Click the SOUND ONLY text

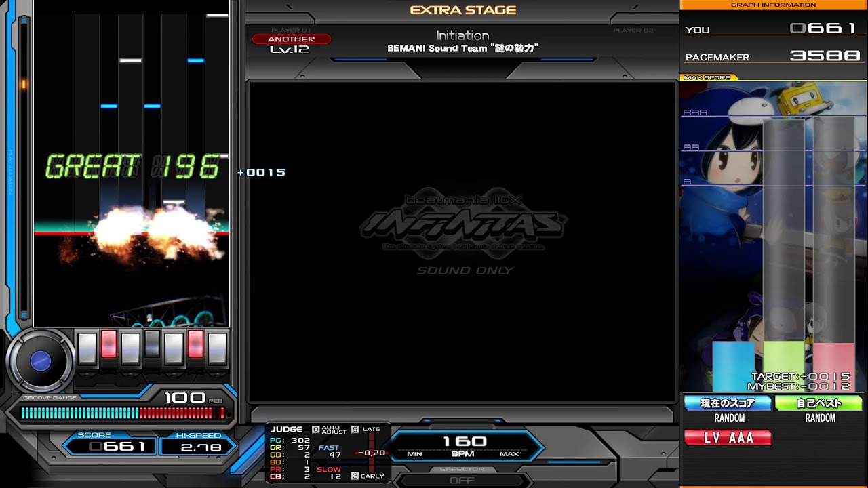465,270
